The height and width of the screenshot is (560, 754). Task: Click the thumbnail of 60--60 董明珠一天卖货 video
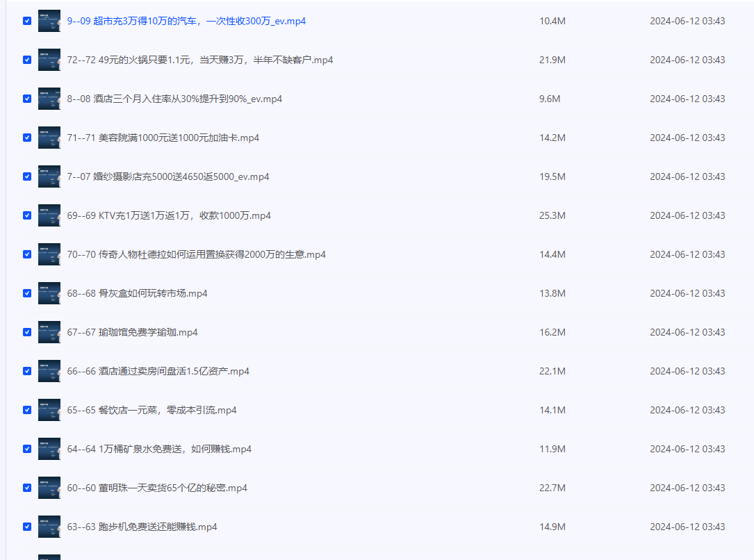pos(49,488)
